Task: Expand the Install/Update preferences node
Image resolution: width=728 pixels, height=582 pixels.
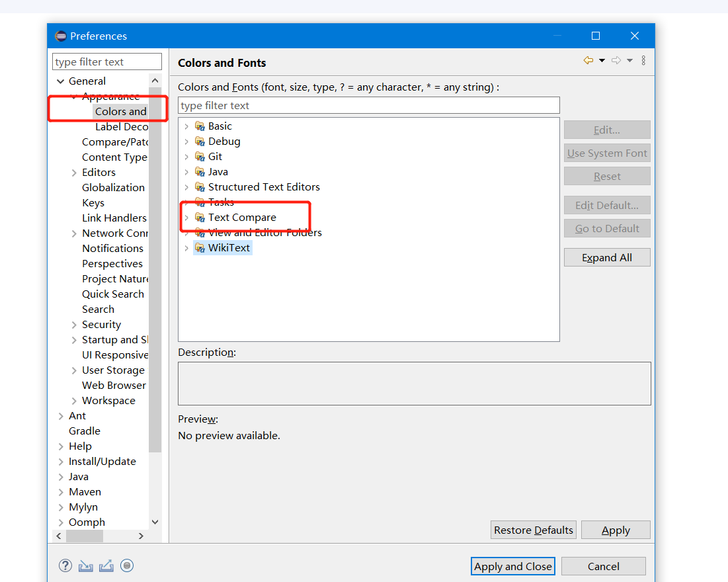Action: [61, 462]
